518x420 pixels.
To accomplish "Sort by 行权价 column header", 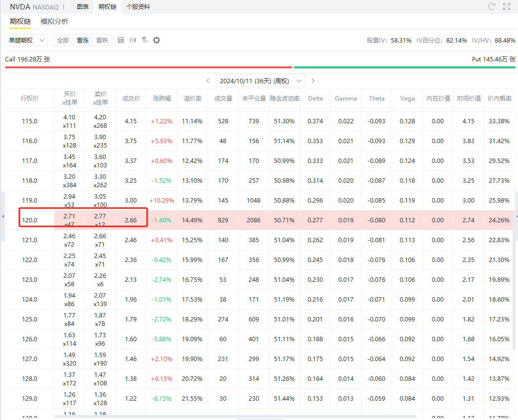I will pyautogui.click(x=30, y=98).
